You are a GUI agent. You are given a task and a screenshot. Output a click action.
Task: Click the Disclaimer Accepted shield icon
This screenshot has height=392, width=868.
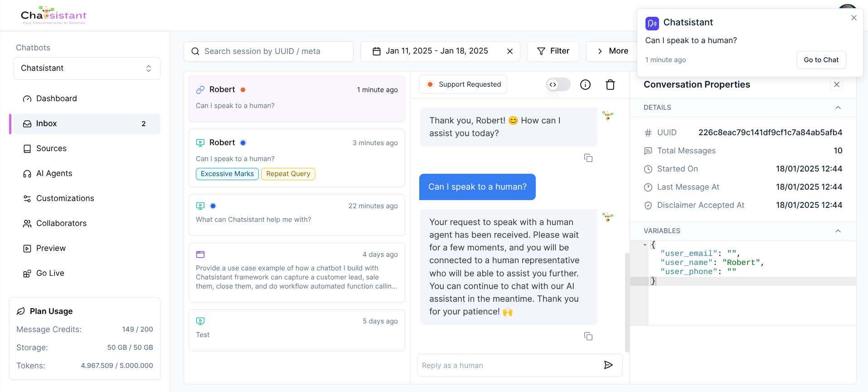coord(648,205)
